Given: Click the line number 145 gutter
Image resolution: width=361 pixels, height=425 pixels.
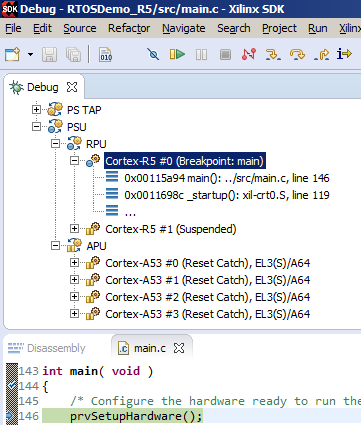Looking at the screenshot, I should coord(29,401).
